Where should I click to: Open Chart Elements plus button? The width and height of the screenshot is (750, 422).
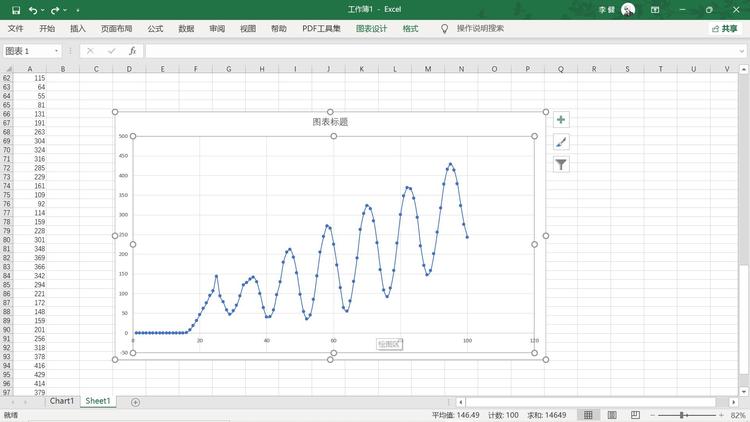561,120
